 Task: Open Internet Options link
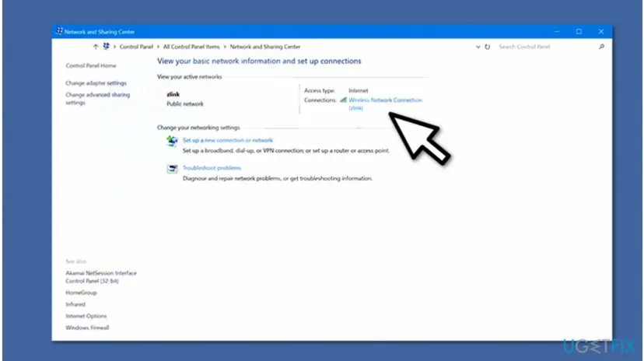(86, 316)
